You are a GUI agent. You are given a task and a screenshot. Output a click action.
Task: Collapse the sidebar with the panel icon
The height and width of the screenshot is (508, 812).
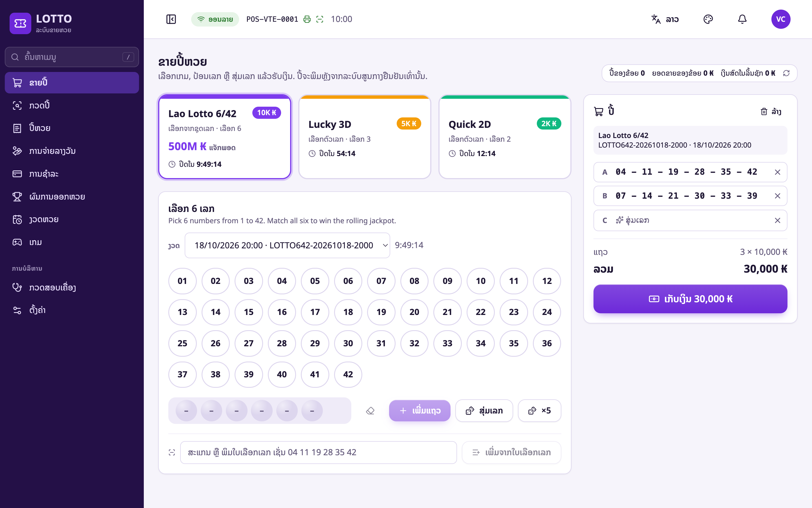tap(171, 19)
